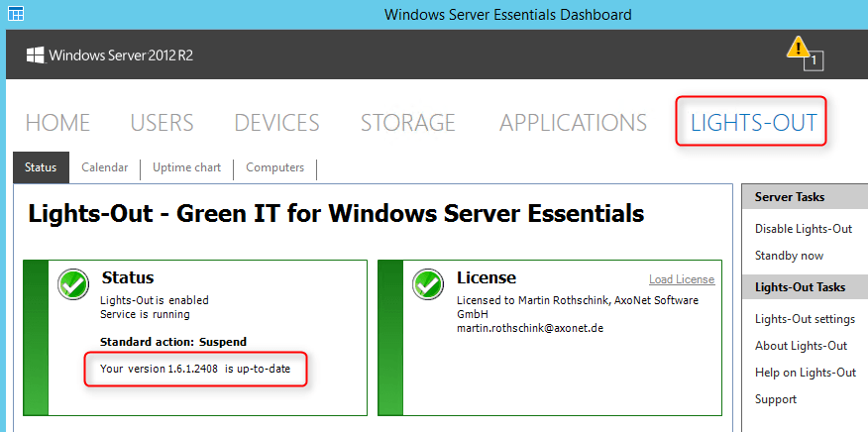This screenshot has height=432, width=868.
Task: Select the Status tab
Action: 41,167
